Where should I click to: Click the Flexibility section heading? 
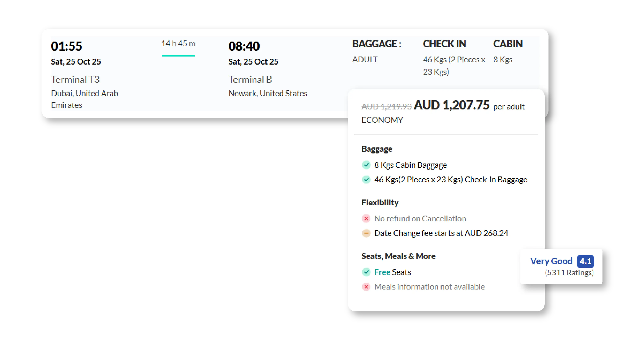[x=380, y=203]
